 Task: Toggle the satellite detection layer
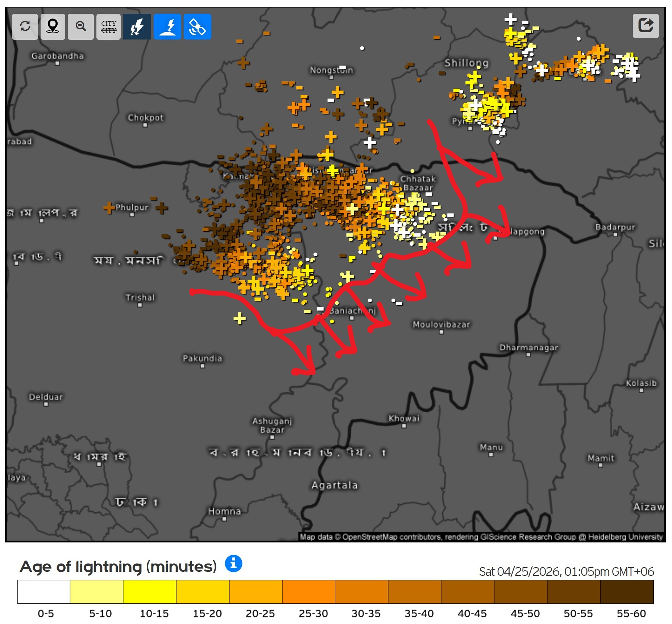click(197, 26)
